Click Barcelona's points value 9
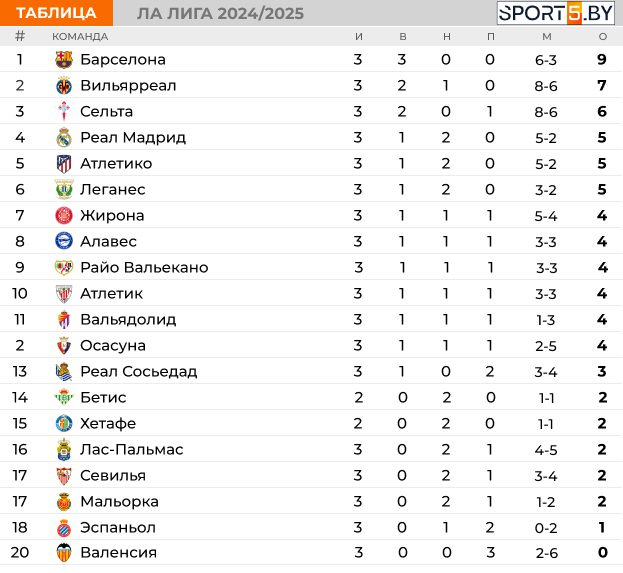 click(x=602, y=60)
